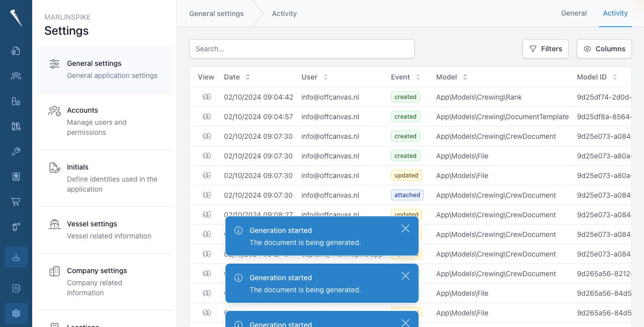Toggle column visibility with Columns button
The image size is (644, 327).
click(x=604, y=49)
